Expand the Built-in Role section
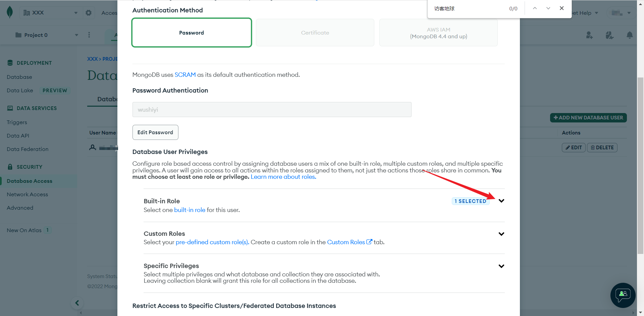Viewport: 644px width, 316px height. coord(501,201)
